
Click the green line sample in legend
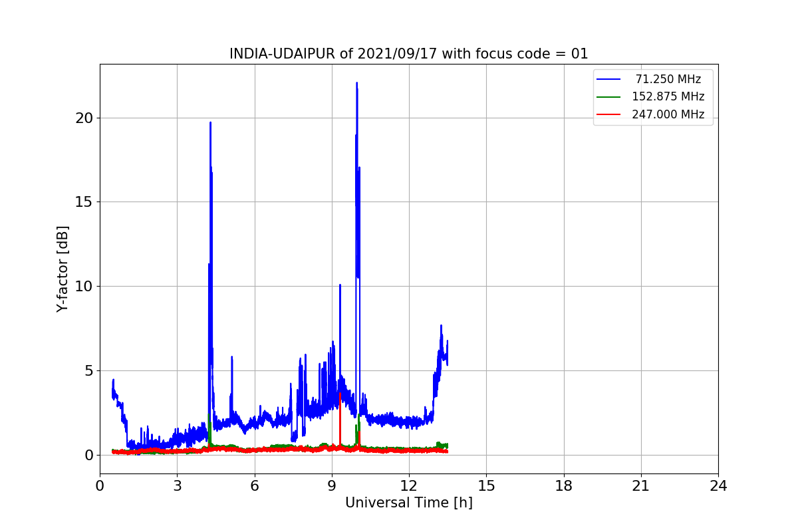pos(608,97)
